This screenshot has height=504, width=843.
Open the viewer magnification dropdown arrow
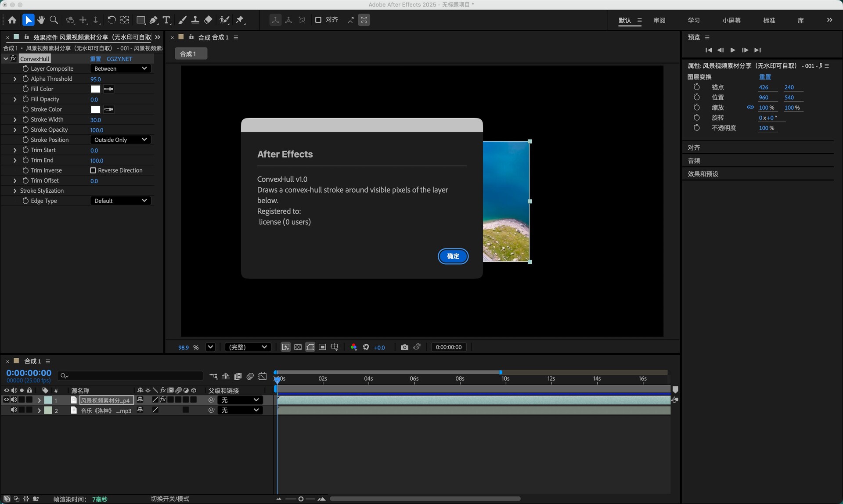[210, 347]
